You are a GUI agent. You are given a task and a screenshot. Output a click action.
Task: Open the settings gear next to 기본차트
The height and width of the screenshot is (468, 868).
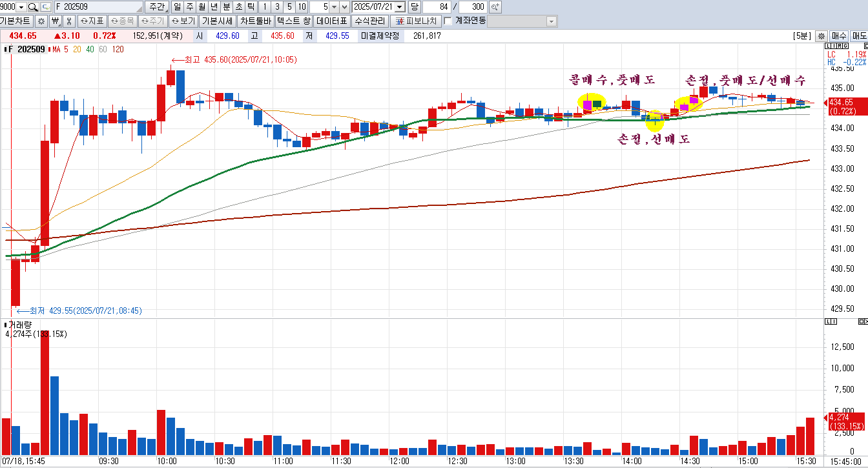[41, 21]
